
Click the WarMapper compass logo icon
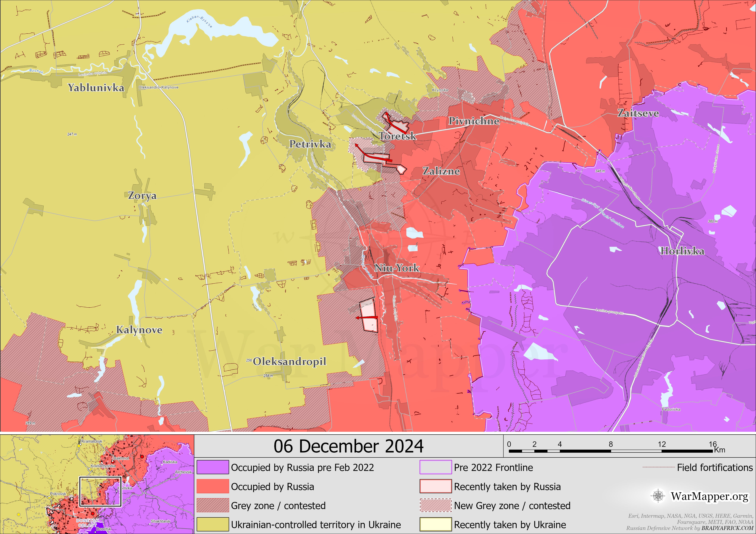click(x=658, y=496)
